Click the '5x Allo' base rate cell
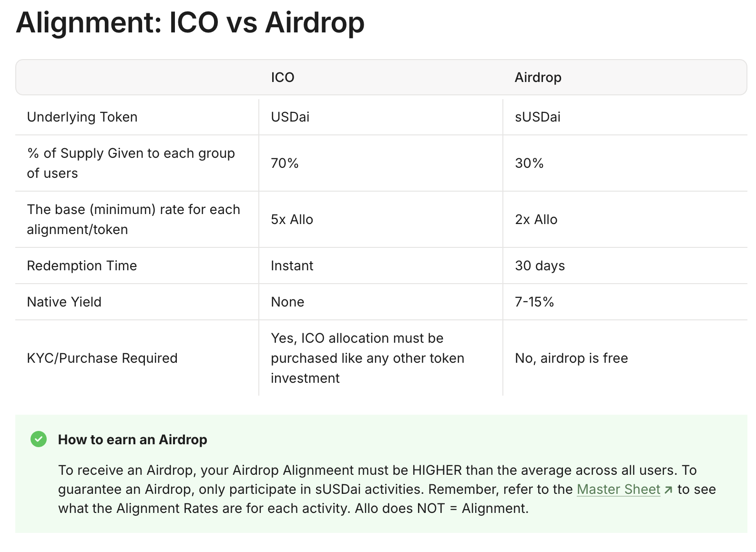The width and height of the screenshot is (756, 552). click(292, 219)
